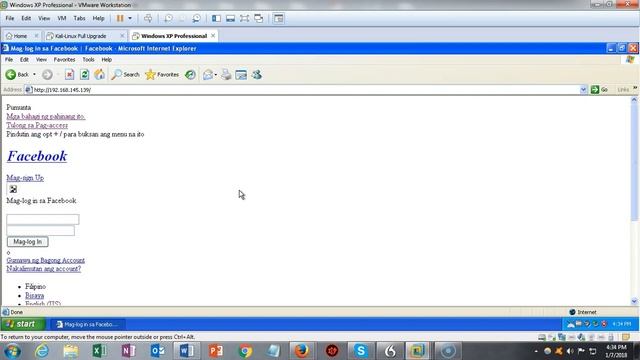Show hidden host tray icons arrow
640x360 pixels.
[536, 351]
